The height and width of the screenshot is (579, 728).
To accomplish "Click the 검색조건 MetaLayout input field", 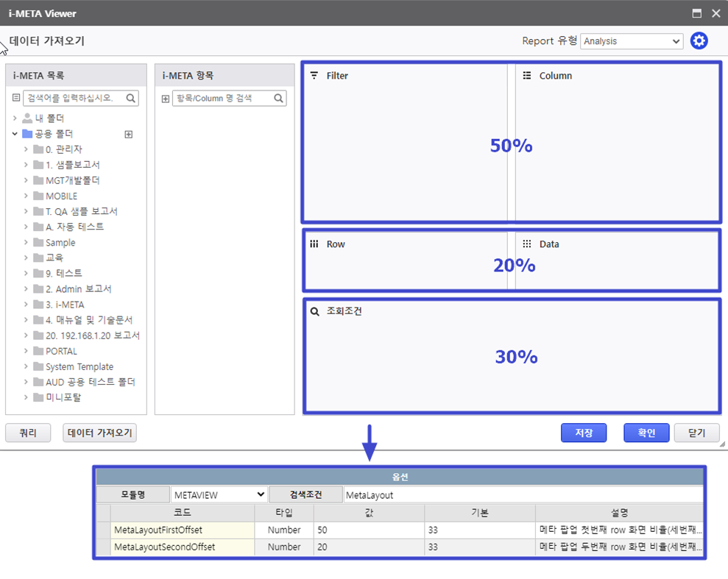I will (523, 494).
